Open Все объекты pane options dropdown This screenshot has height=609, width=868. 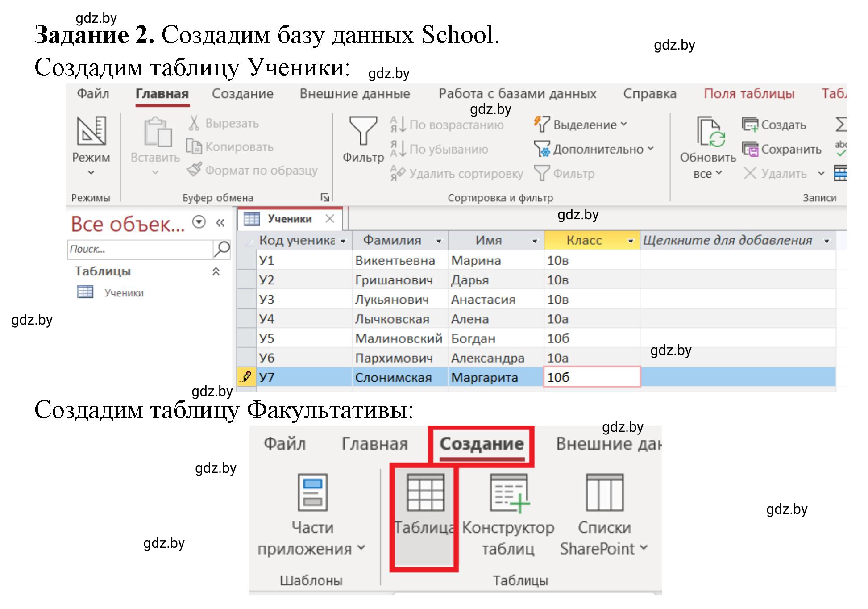(x=199, y=222)
